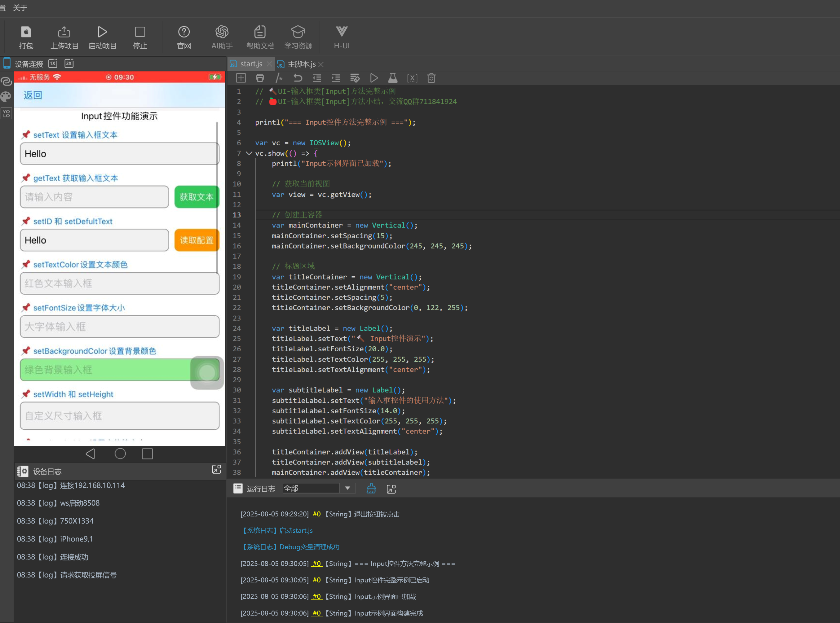Click the outdent icon in editor toolbar
This screenshot has width=840, height=623.
point(317,78)
